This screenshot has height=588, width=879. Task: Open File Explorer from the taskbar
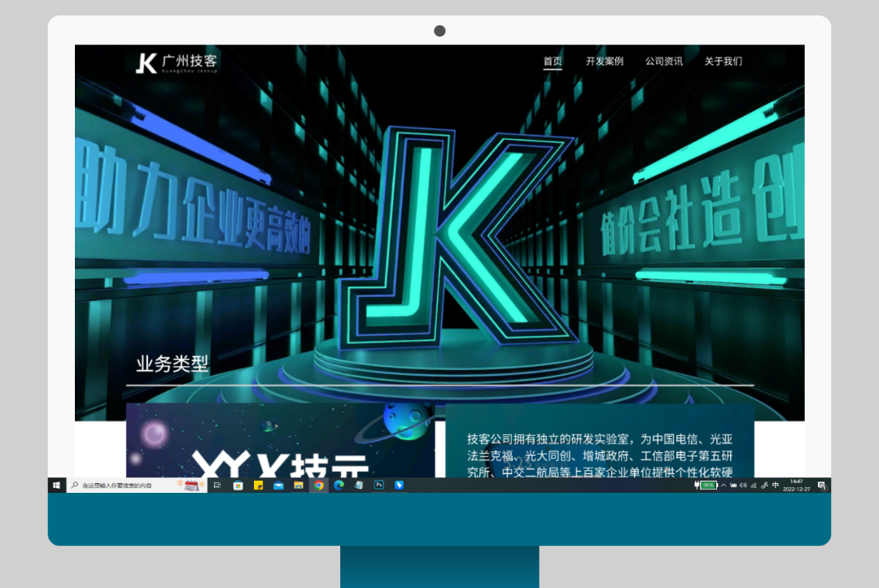pos(299,486)
